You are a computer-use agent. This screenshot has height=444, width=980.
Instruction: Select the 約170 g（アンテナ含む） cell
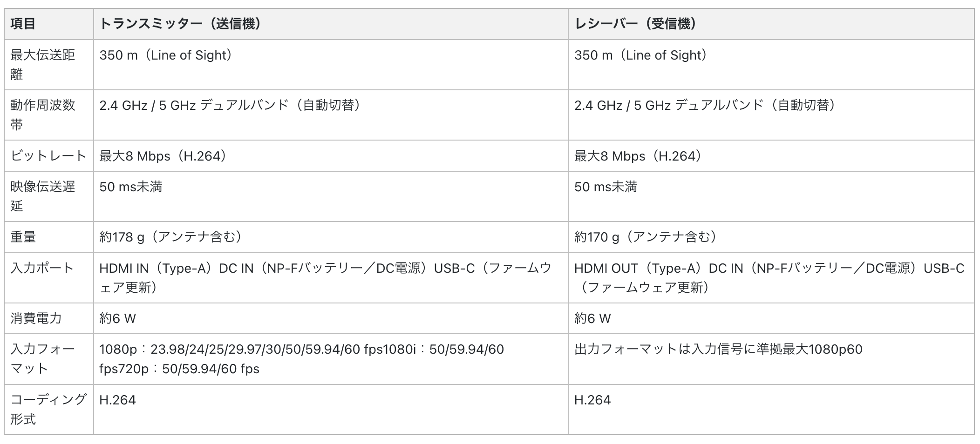(x=771, y=237)
